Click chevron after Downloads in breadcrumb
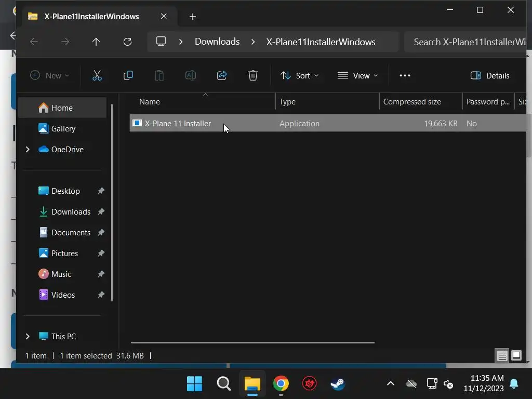This screenshot has width=532, height=399. click(x=253, y=42)
